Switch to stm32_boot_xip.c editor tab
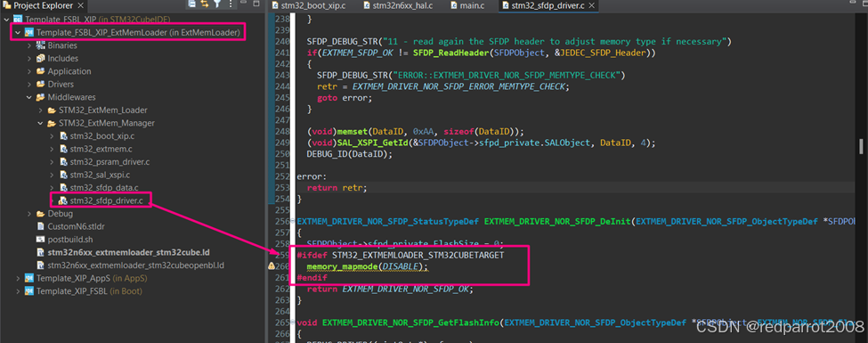 pyautogui.click(x=310, y=5)
